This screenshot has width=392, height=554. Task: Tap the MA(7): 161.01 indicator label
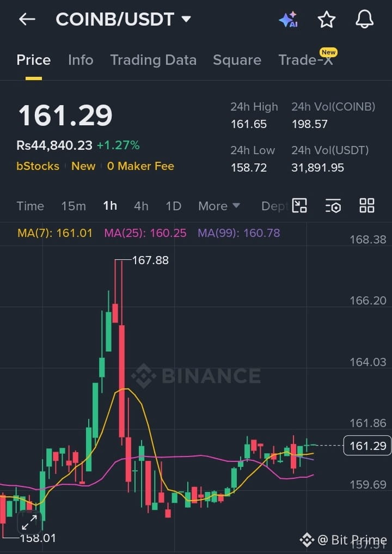(x=55, y=233)
